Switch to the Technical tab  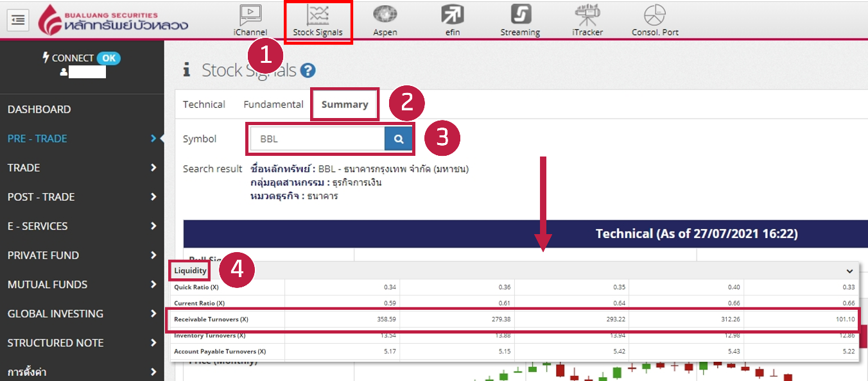[x=204, y=105]
